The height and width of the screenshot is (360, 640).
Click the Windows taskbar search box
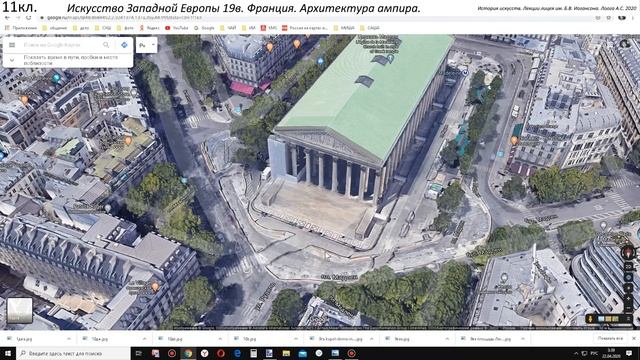click(73, 353)
